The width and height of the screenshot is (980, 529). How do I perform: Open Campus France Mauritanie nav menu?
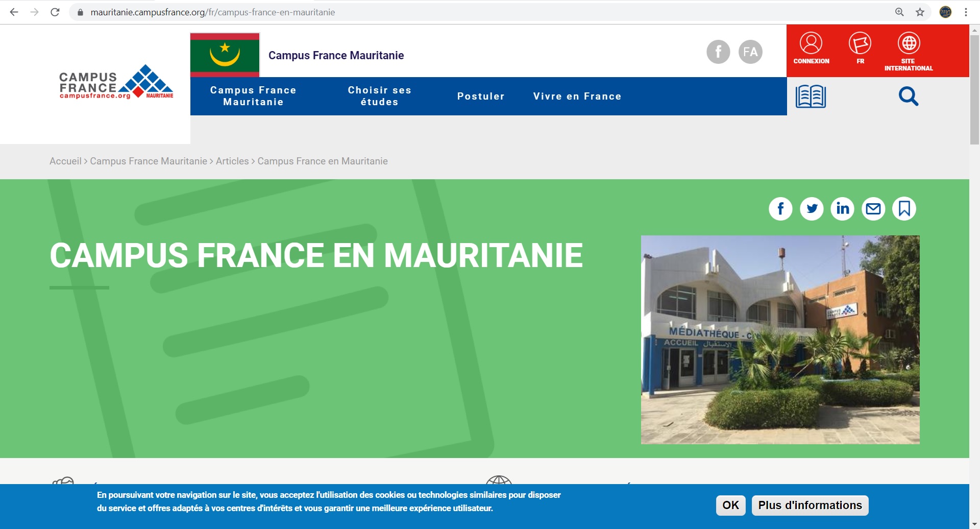pyautogui.click(x=253, y=96)
